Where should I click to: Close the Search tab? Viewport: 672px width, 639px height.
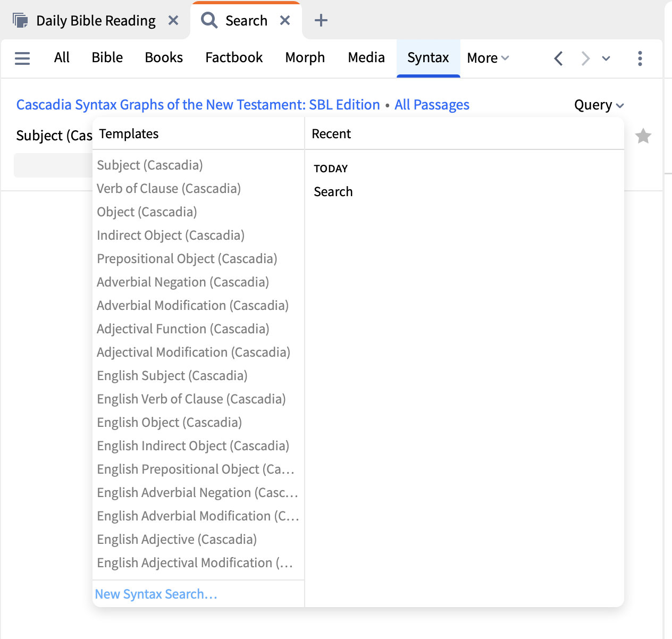(x=285, y=21)
